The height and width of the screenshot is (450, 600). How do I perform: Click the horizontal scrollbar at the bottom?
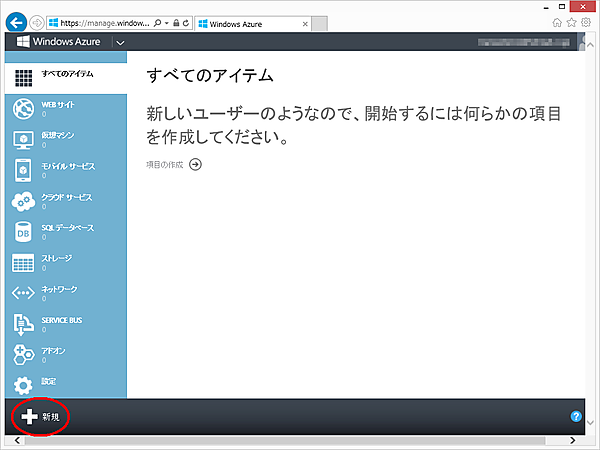[300, 439]
